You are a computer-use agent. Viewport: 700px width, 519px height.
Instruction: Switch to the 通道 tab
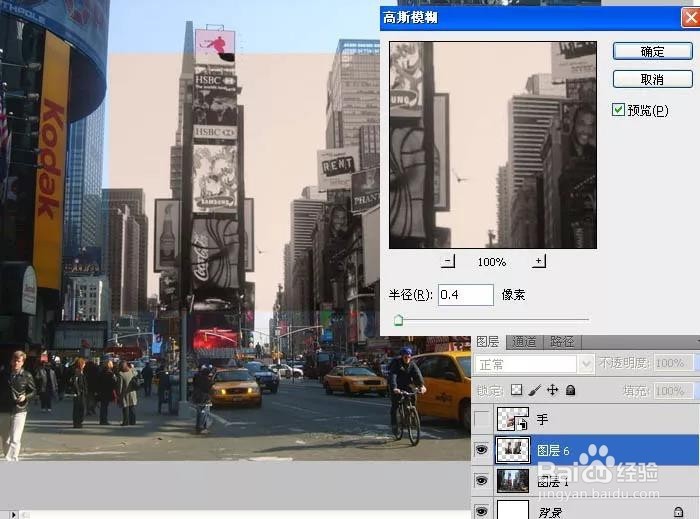pos(524,342)
